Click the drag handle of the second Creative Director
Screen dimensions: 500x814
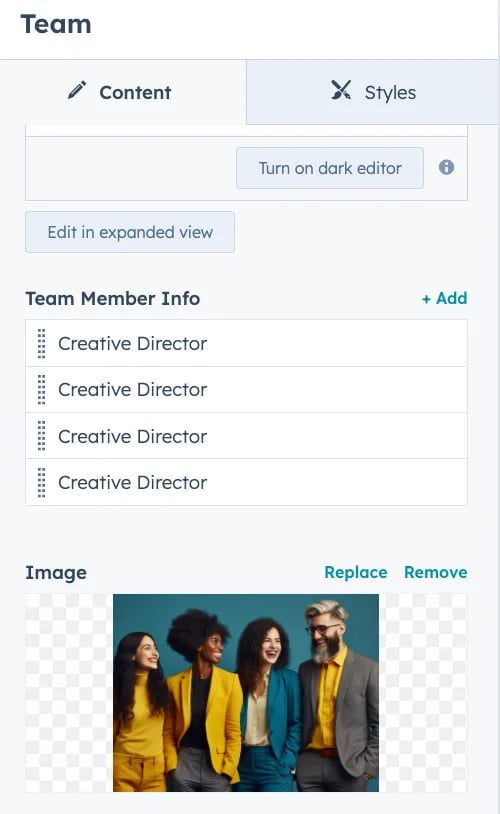pos(42,389)
